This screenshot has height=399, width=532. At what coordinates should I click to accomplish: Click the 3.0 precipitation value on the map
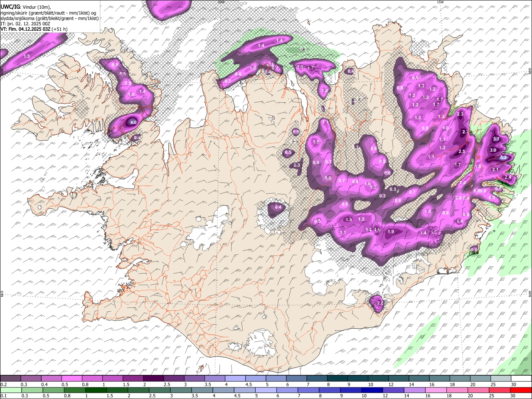pos(493,150)
